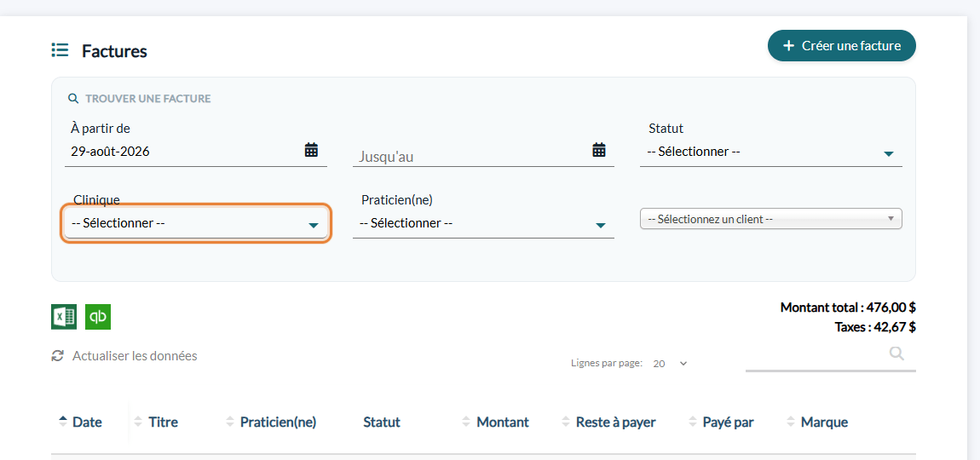Open the Lignes par page dropdown
This screenshot has height=460, width=980.
click(669, 363)
